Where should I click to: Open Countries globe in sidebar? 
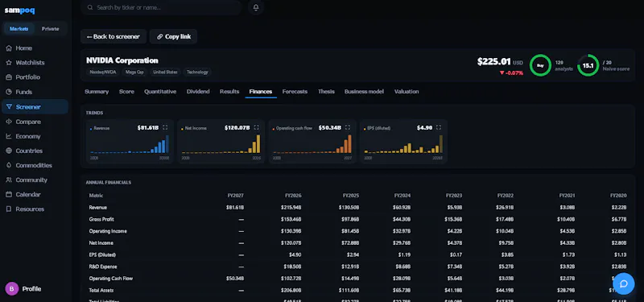tap(9, 151)
